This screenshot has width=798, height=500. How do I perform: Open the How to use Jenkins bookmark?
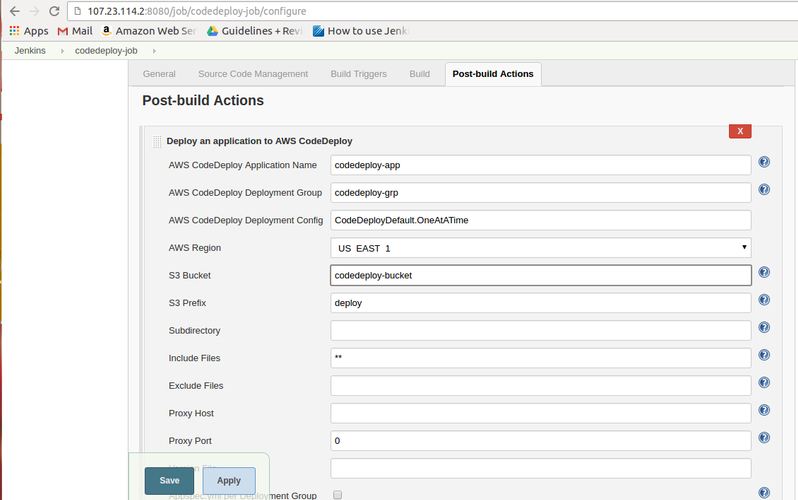pos(360,31)
